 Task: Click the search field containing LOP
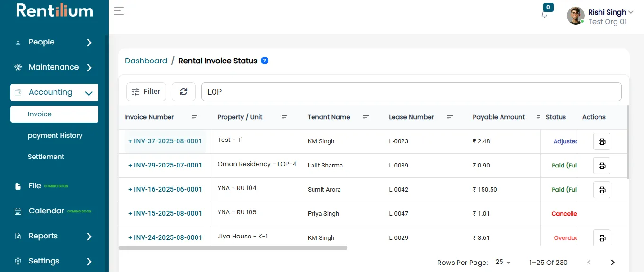[x=411, y=92]
